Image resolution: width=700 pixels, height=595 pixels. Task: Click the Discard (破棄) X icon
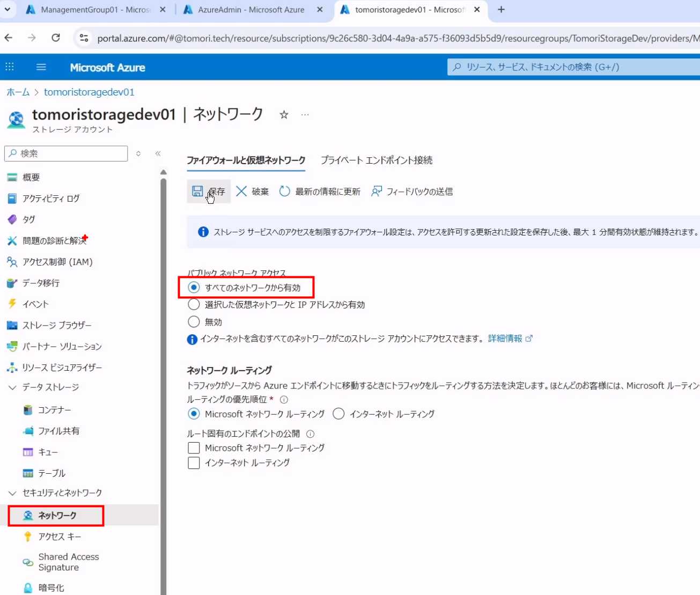[x=241, y=192]
